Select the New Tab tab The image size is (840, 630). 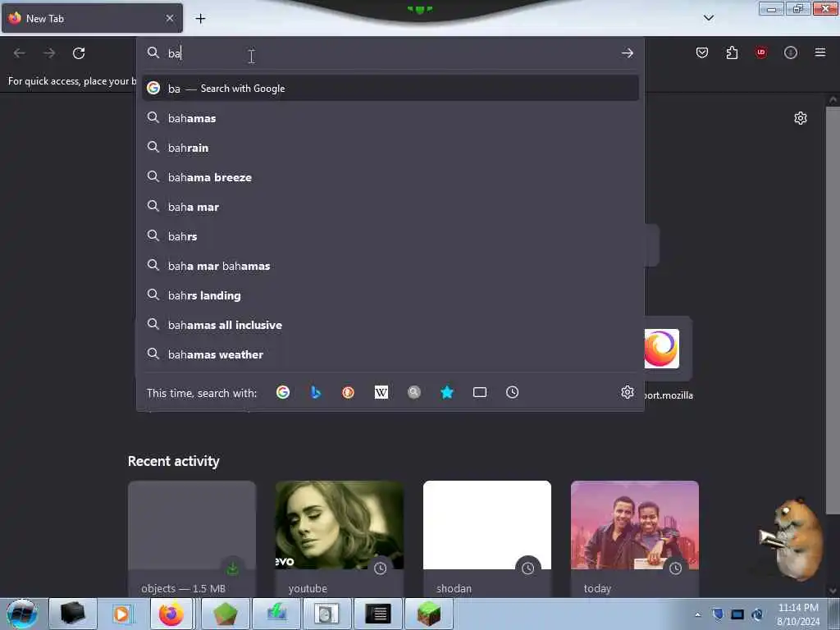tap(92, 18)
